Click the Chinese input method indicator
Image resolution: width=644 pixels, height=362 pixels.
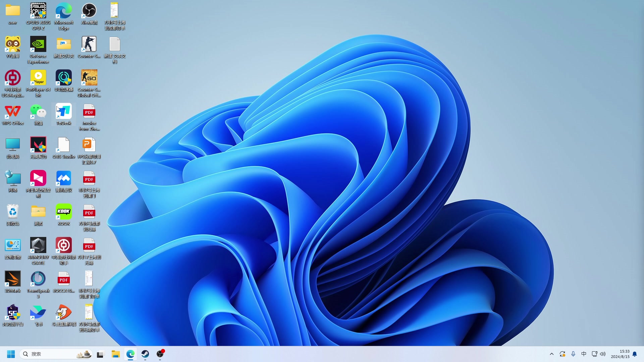tap(584, 354)
